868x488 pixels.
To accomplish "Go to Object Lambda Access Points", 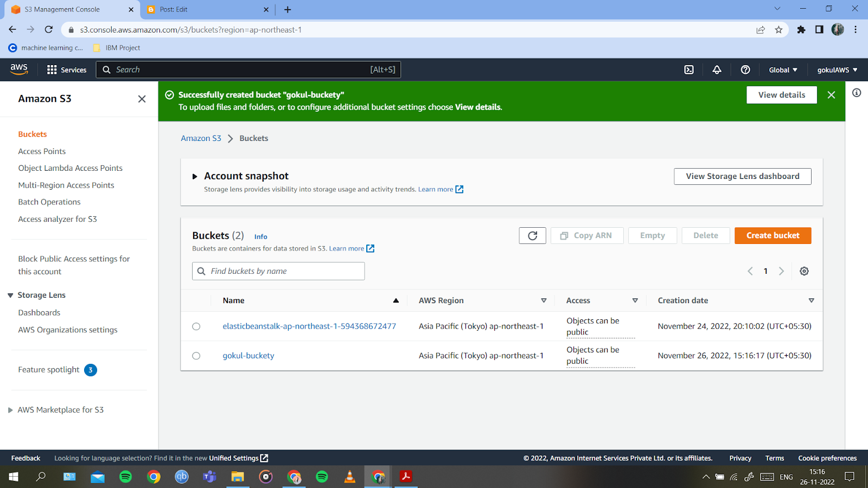I will [x=71, y=168].
